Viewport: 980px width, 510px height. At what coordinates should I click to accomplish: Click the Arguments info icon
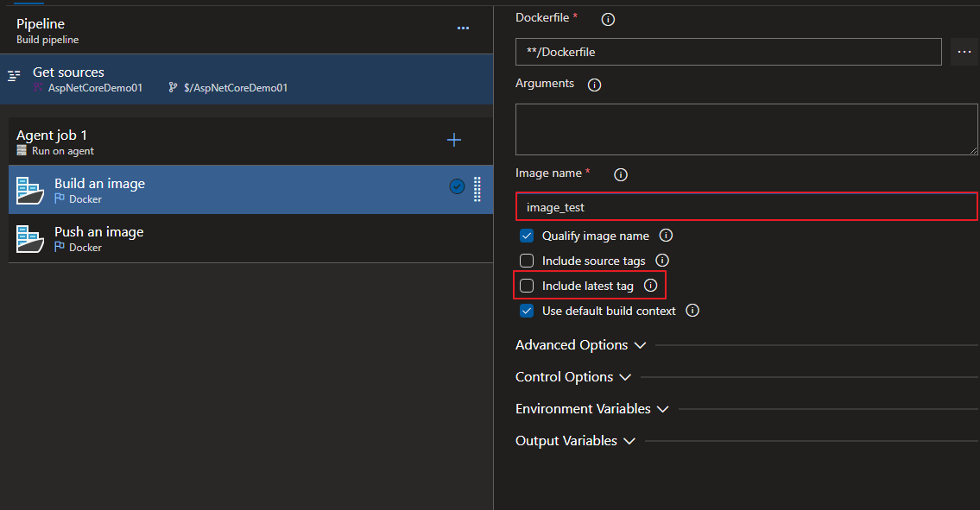(594, 85)
